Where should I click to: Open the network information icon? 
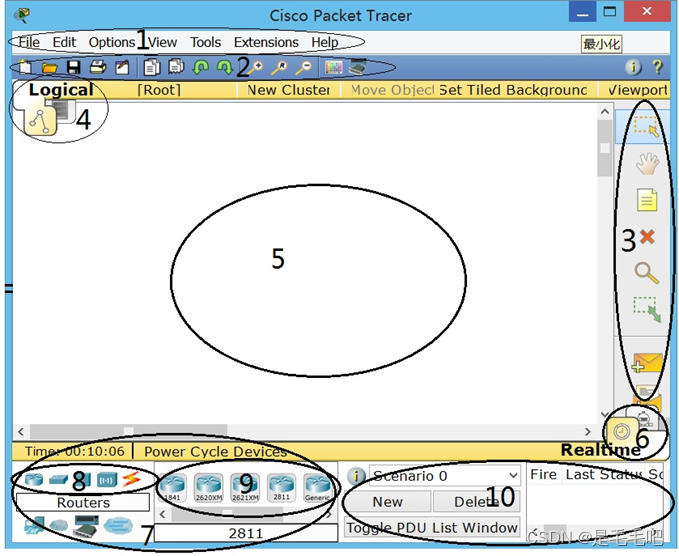click(x=633, y=67)
